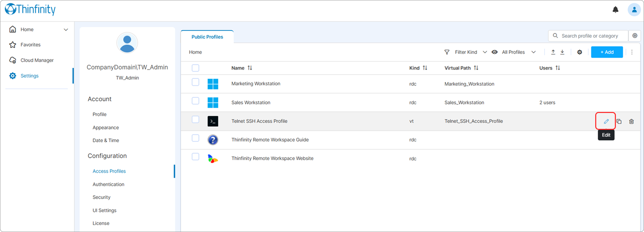Open the notifications bell
Screen dimensions: 644x232
click(616, 9)
